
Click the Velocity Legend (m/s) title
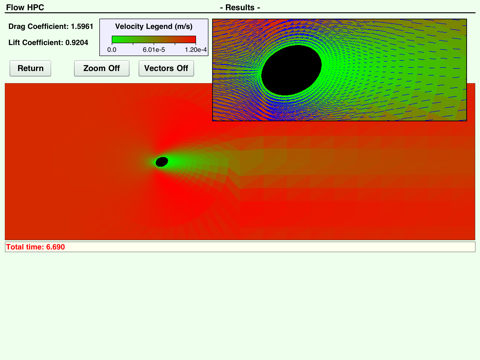[154, 26]
